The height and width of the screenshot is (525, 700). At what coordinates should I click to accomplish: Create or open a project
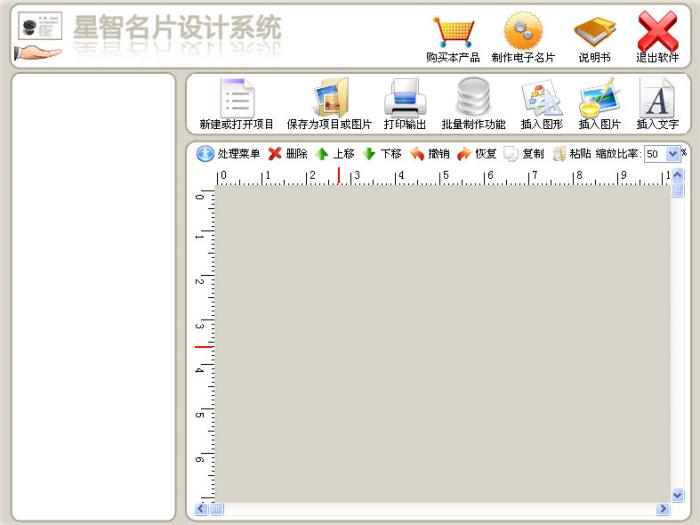coord(237,104)
